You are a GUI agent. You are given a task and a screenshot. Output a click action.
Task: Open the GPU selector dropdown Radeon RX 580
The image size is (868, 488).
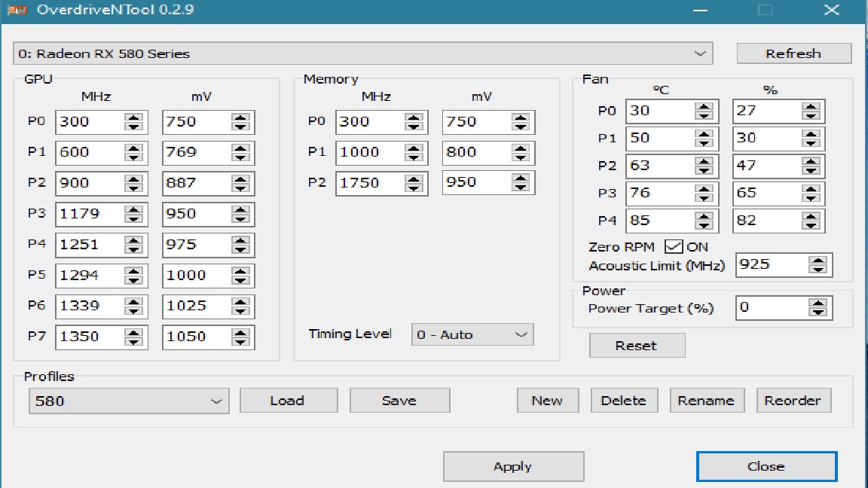click(362, 53)
